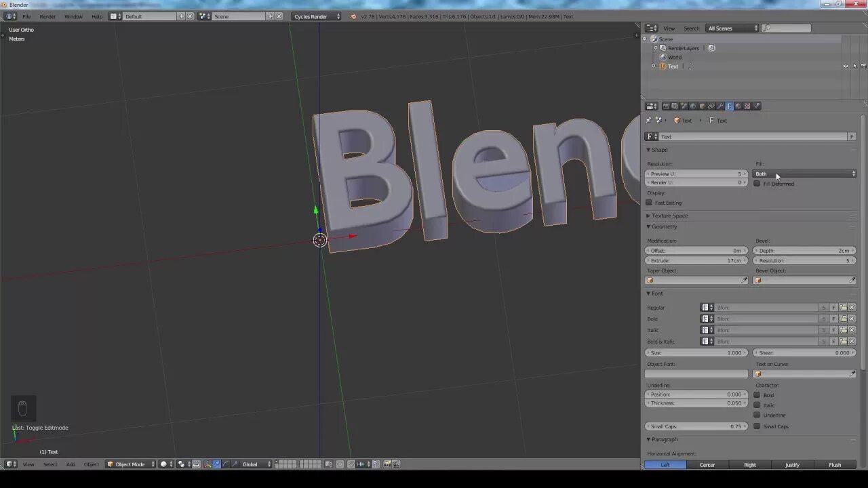
Task: Enable the Italic character checkbox
Action: 757,405
